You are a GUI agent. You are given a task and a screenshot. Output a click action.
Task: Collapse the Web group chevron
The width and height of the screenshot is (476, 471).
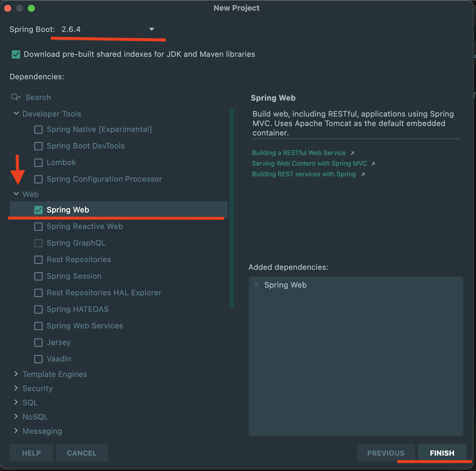[x=16, y=194]
